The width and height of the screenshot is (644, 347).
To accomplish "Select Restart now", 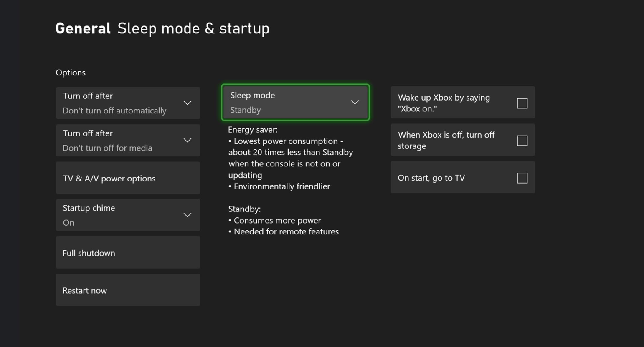I will (128, 290).
